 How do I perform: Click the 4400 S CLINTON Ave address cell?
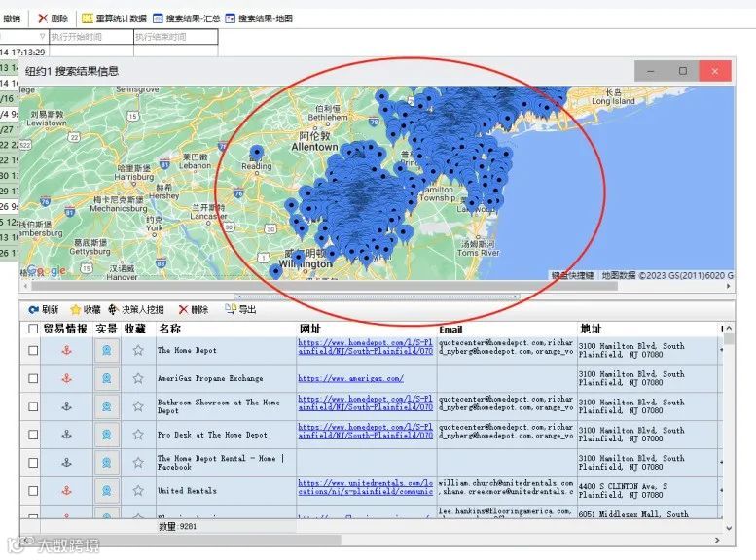click(x=648, y=491)
